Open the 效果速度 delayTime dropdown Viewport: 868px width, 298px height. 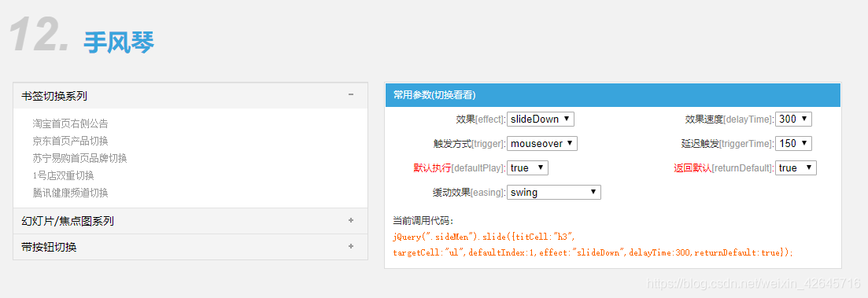coord(793,119)
